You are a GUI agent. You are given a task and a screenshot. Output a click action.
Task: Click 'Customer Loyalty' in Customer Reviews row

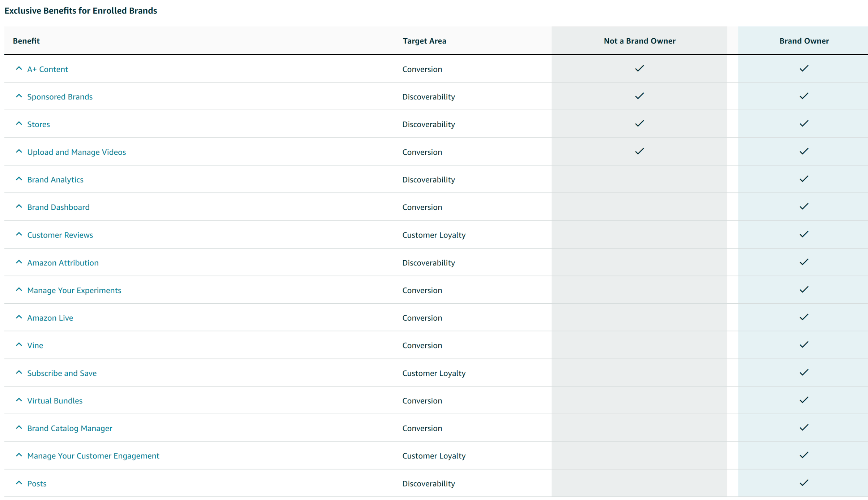coord(434,235)
